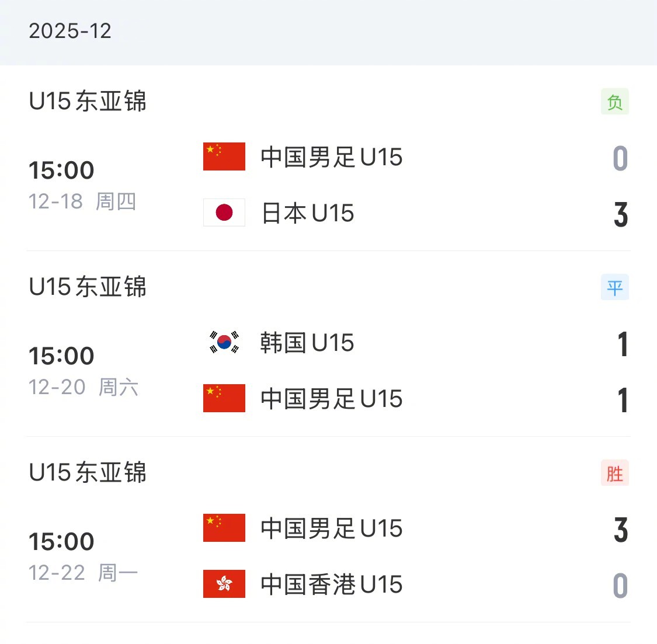657x644 pixels.
Task: Click the China flag icon beside 中国男足U15
Action: point(224,156)
